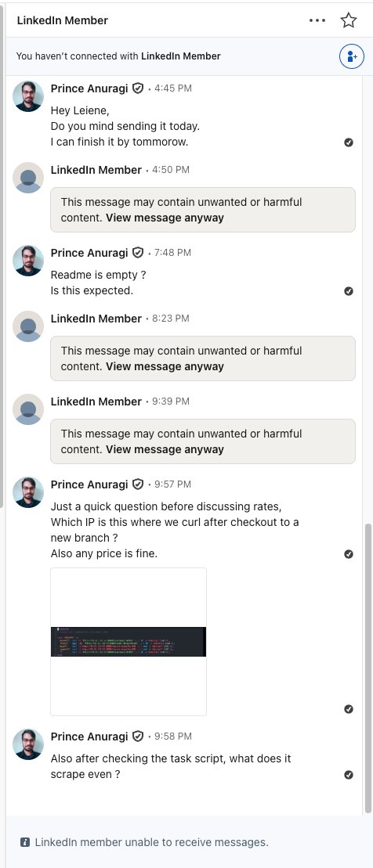Open the LinkedIn Member conversation title
Image resolution: width=373 pixels, height=868 pixels.
coord(63,20)
